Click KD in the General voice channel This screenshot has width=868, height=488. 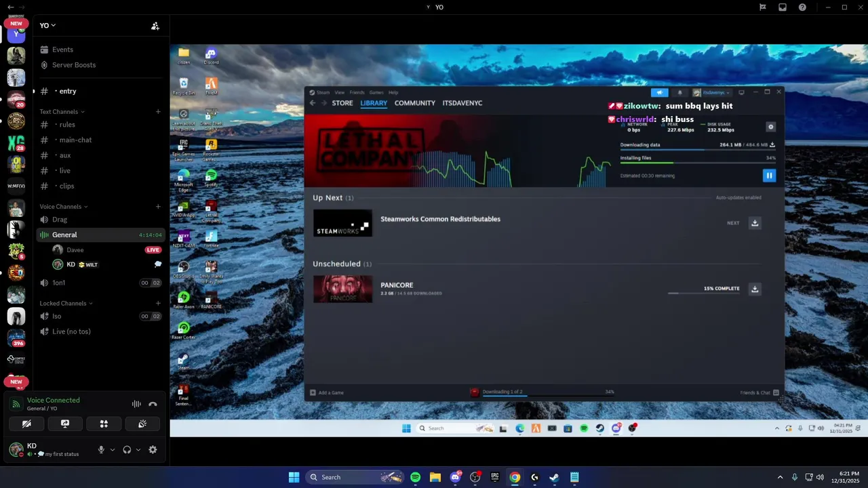click(x=71, y=264)
